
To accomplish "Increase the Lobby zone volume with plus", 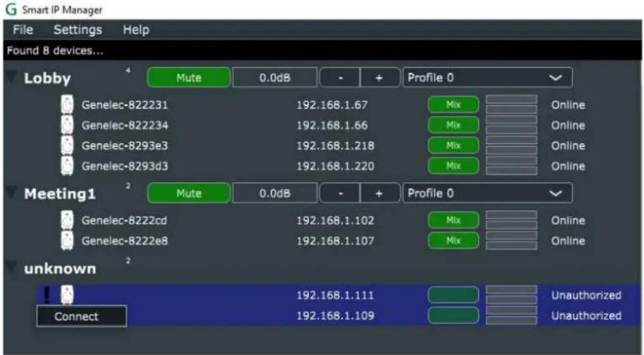I will pyautogui.click(x=379, y=77).
